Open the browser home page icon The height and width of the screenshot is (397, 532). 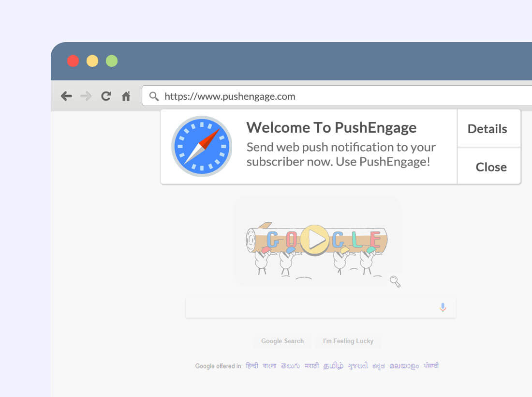click(x=126, y=96)
